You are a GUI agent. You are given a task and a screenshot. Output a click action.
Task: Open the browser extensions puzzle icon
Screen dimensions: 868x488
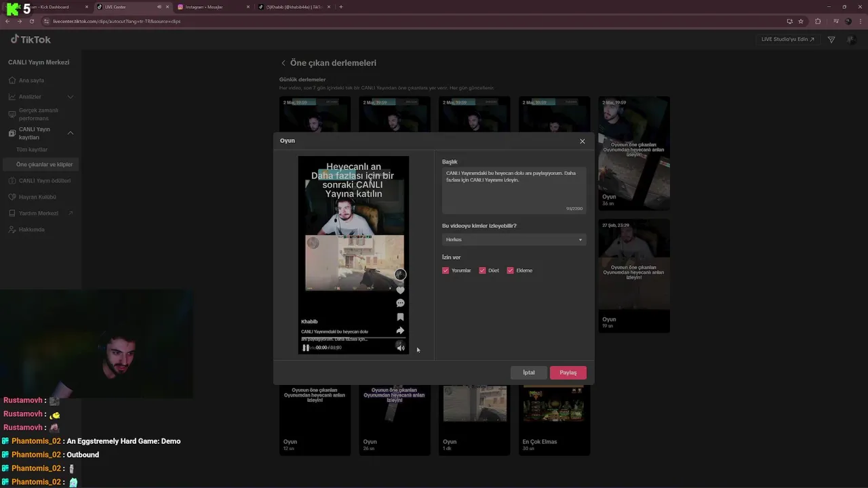tap(818, 21)
